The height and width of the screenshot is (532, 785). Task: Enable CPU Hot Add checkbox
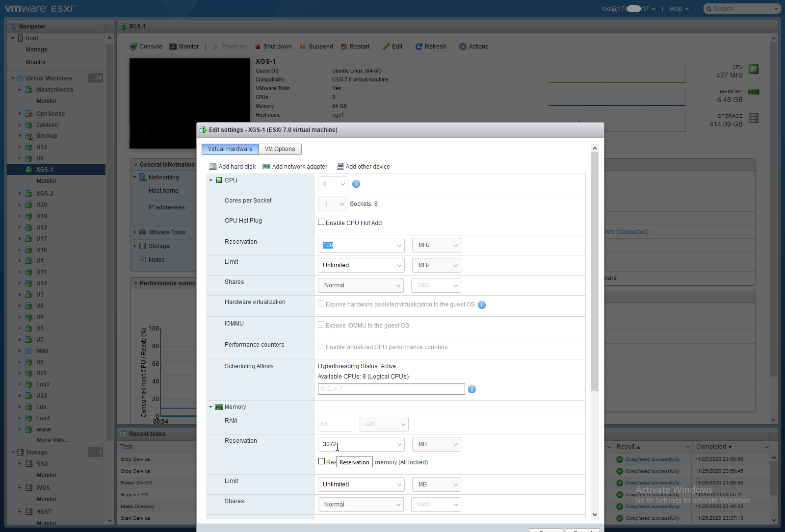[321, 222]
